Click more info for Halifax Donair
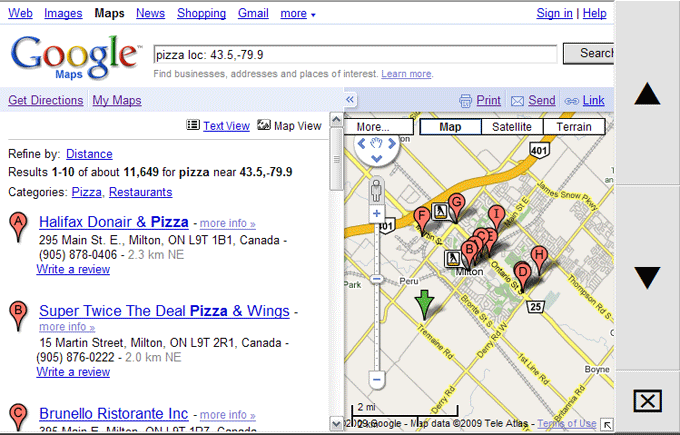The height and width of the screenshot is (435, 680). tap(227, 223)
